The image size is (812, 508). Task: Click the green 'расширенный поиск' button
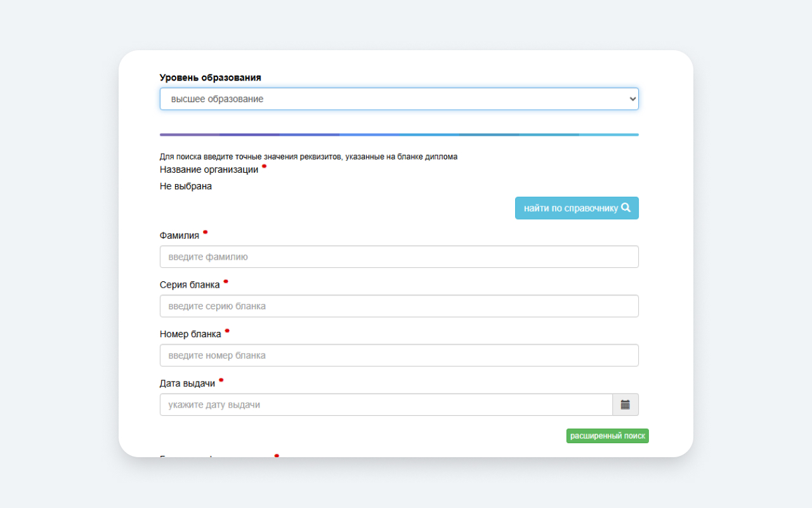tap(607, 436)
